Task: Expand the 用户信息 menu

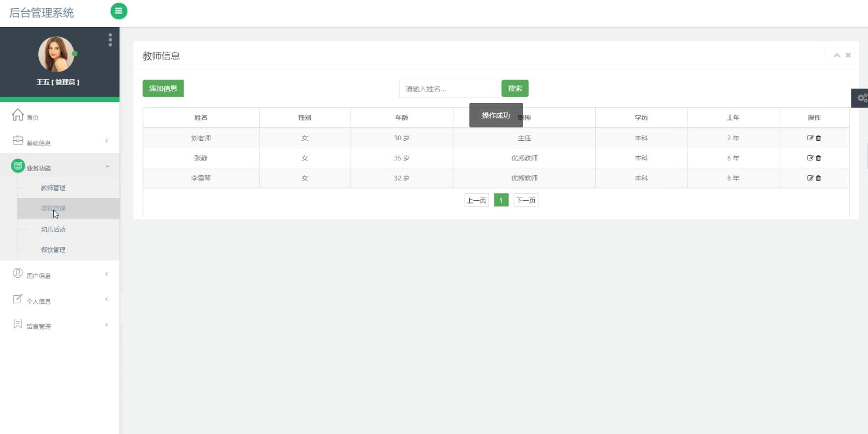Action: (x=60, y=275)
